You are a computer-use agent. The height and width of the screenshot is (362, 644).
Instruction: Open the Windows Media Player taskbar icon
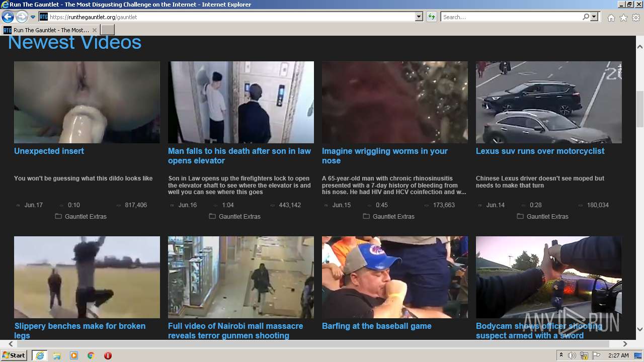pyautogui.click(x=74, y=355)
